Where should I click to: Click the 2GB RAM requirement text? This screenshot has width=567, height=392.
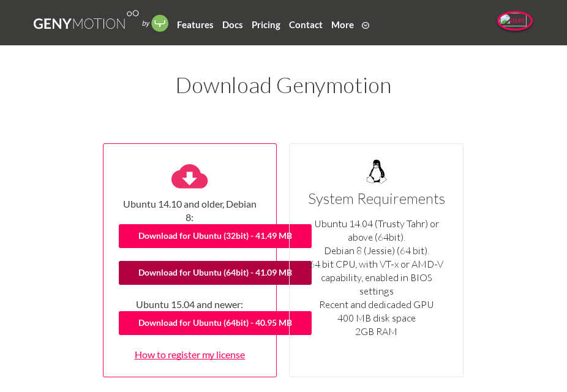coord(376,331)
